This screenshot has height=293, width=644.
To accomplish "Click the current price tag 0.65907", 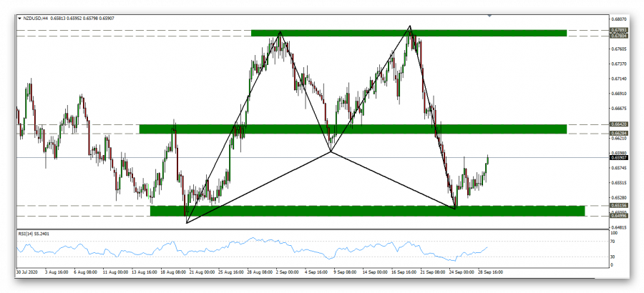I will click(x=619, y=157).
